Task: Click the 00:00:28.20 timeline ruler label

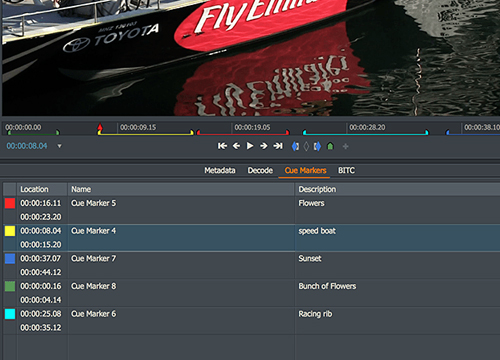Action: click(x=367, y=127)
